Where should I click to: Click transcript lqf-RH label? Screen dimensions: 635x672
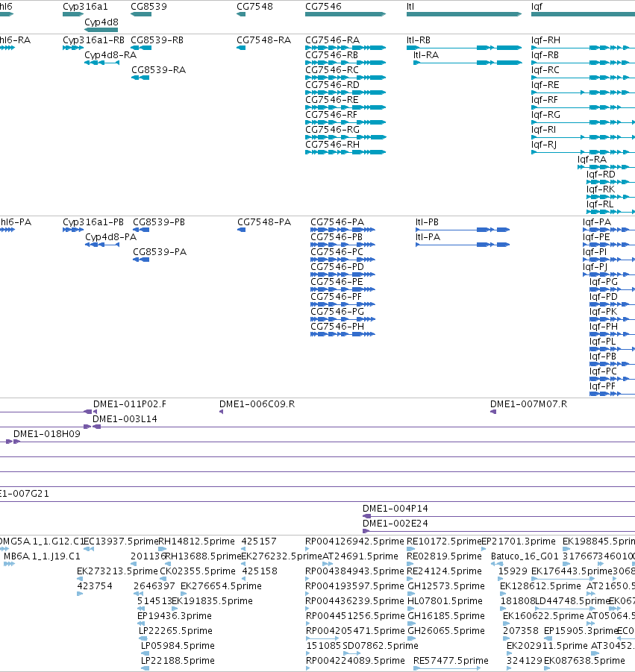coord(545,40)
